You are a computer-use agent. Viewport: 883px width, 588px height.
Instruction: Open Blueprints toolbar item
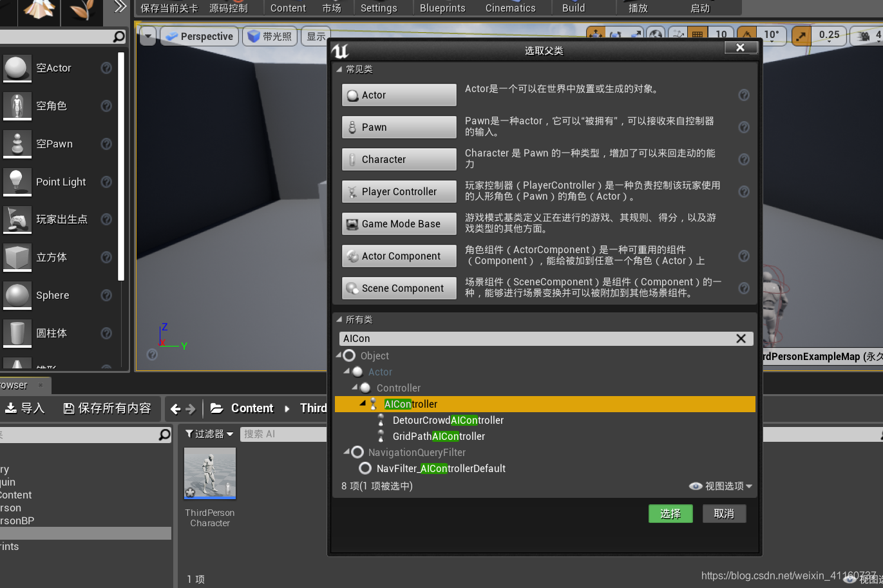tap(442, 8)
